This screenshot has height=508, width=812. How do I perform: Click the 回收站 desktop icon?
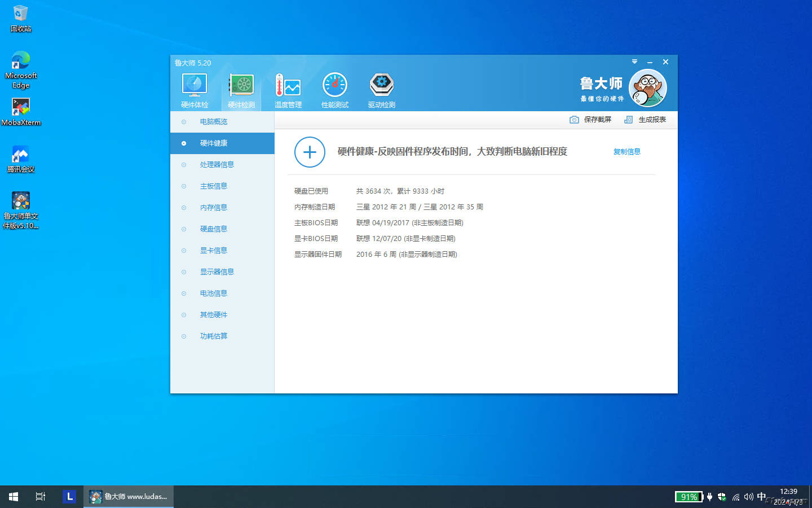coord(21,19)
